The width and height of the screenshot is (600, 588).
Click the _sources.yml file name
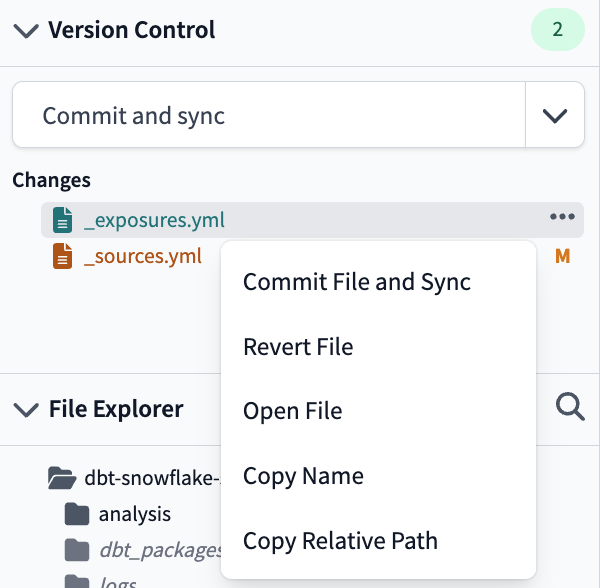(x=142, y=257)
